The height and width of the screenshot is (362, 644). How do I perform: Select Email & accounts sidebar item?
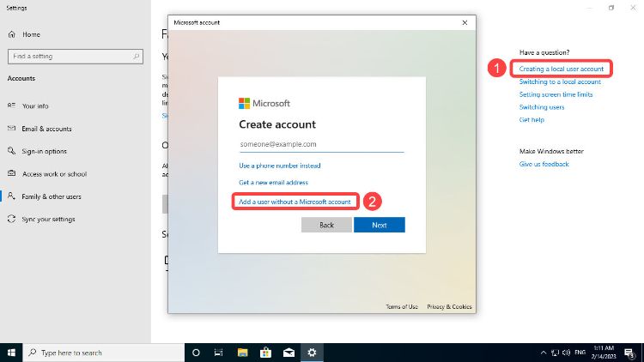coord(46,129)
